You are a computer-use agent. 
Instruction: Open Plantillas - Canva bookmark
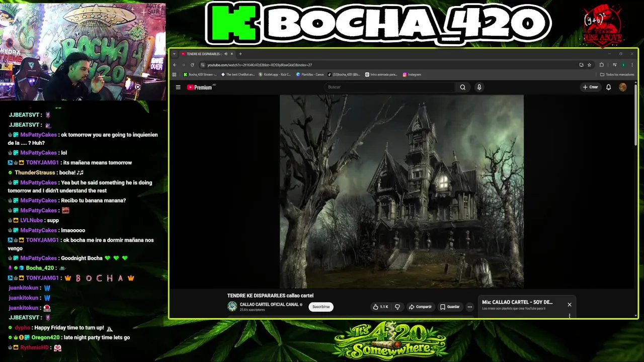point(310,74)
